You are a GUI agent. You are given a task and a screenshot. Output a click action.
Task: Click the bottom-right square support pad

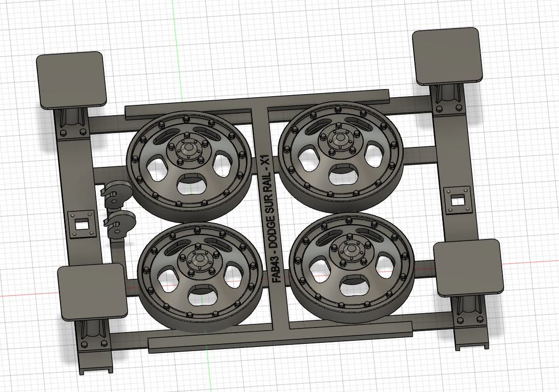pyautogui.click(x=469, y=268)
